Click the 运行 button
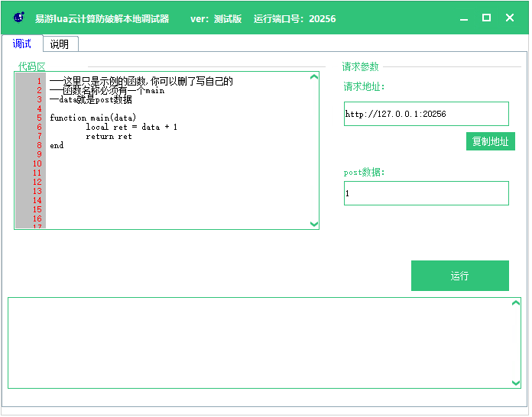Screen dimensions: 532x417 click(x=462, y=276)
